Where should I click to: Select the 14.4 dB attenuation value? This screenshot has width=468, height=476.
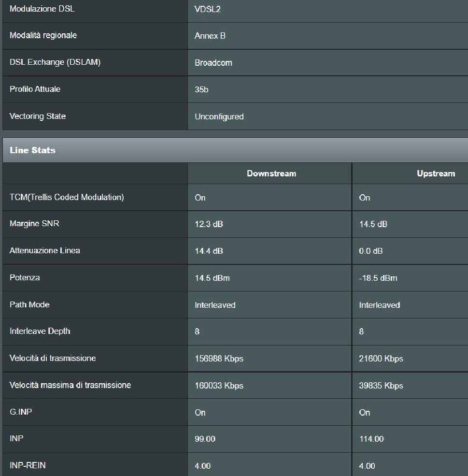209,251
